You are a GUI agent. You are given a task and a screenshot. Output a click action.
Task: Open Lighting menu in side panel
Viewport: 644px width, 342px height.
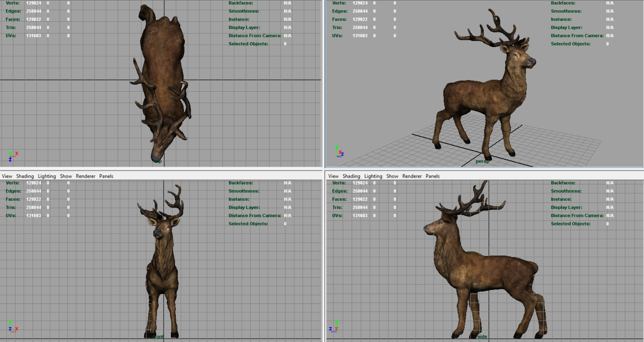pyautogui.click(x=373, y=176)
